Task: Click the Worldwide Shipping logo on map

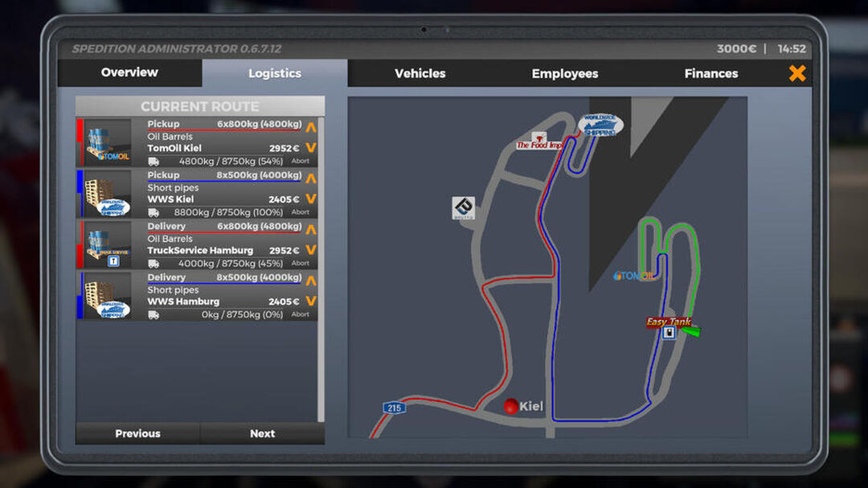Action: point(600,125)
